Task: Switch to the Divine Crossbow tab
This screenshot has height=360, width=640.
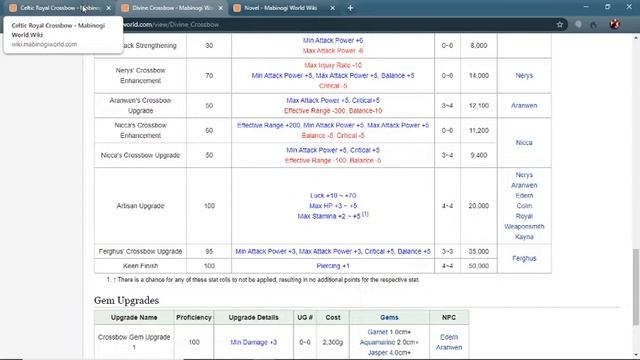Action: (171, 8)
